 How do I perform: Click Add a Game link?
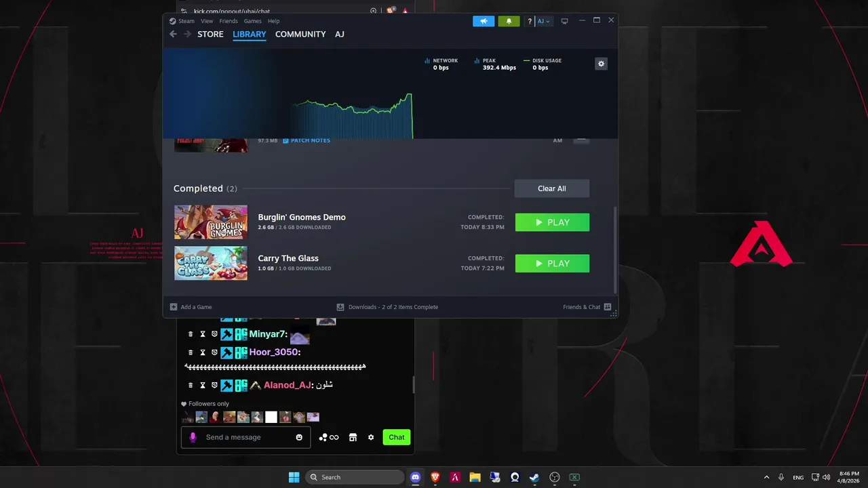pos(196,307)
